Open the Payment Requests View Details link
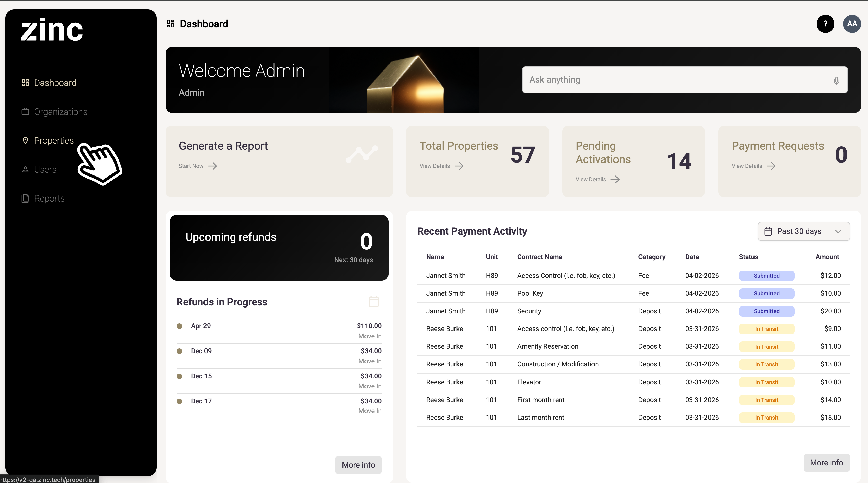Image resolution: width=868 pixels, height=483 pixels. click(747, 166)
